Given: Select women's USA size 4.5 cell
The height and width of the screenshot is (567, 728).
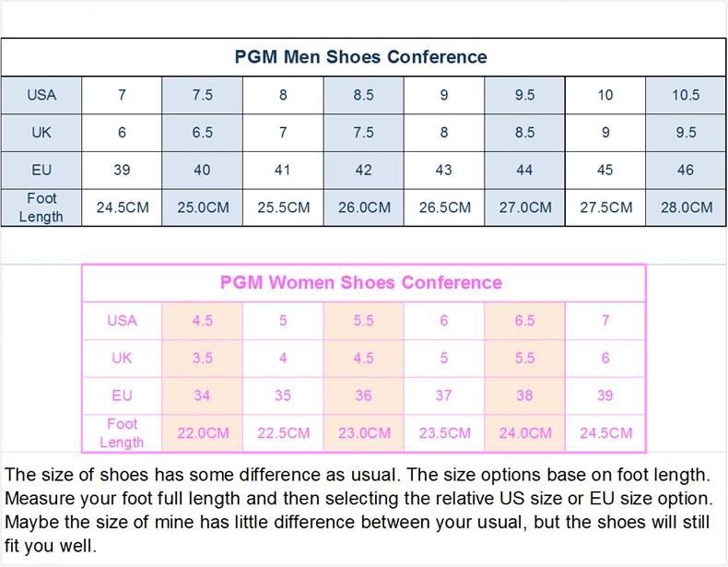Looking at the screenshot, I should 203,321.
